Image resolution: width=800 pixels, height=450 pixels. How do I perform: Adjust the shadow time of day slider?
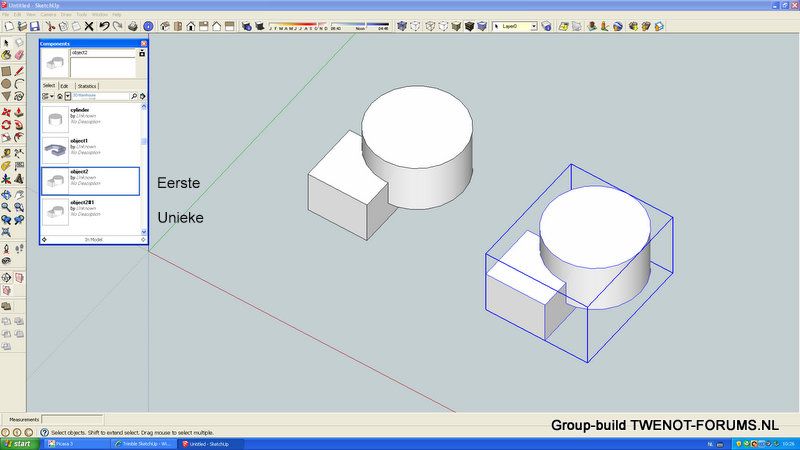(x=360, y=24)
